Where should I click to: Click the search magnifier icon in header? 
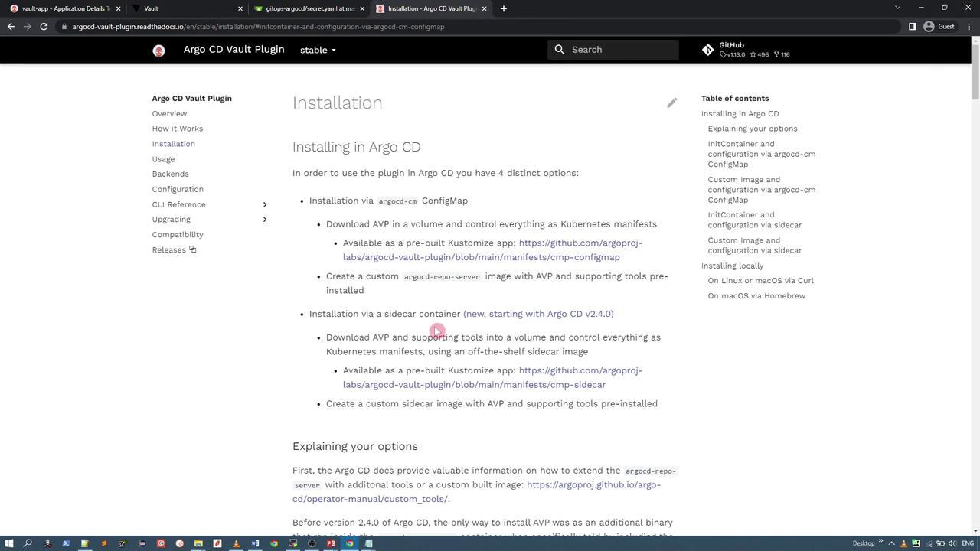pyautogui.click(x=560, y=50)
